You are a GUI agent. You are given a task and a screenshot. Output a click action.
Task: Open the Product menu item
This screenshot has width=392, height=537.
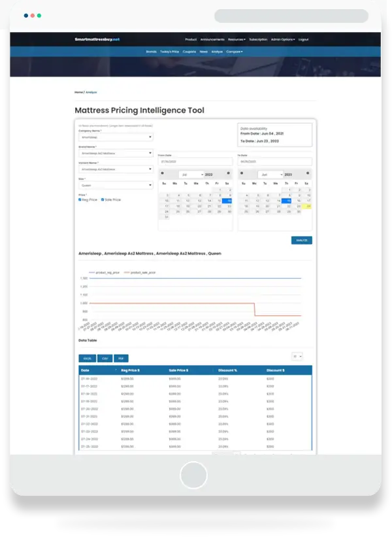click(x=191, y=40)
